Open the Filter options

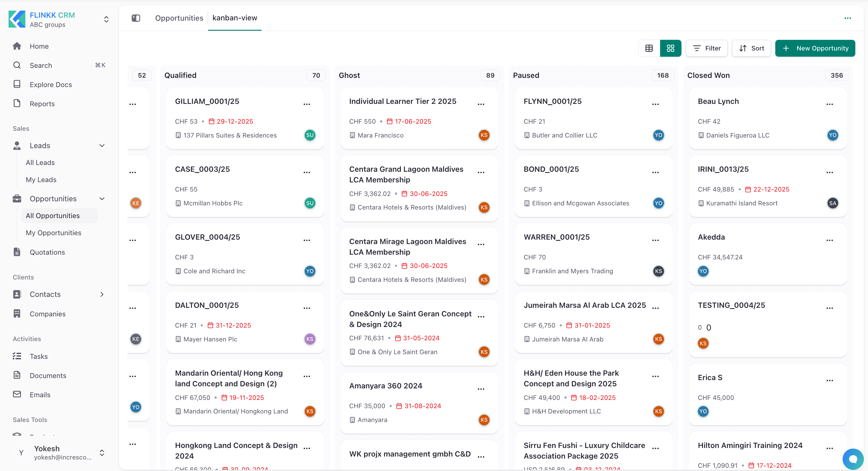tap(706, 48)
